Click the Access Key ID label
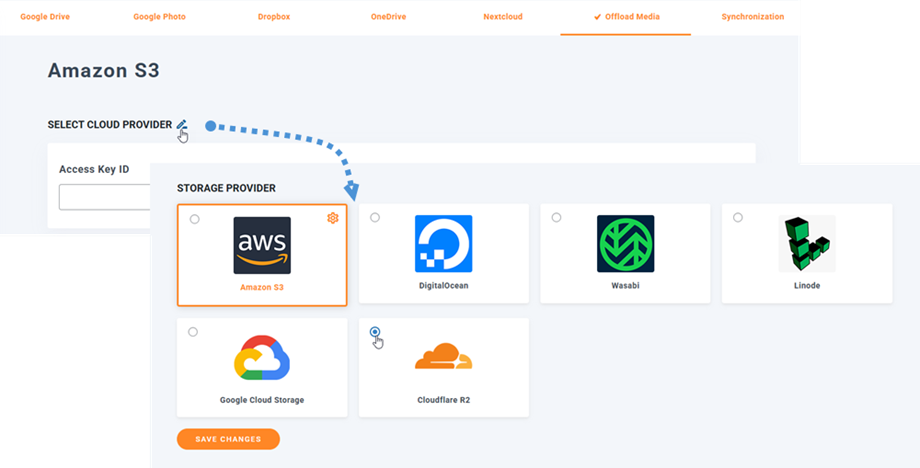Screen dimensions: 920x468 pos(94,169)
